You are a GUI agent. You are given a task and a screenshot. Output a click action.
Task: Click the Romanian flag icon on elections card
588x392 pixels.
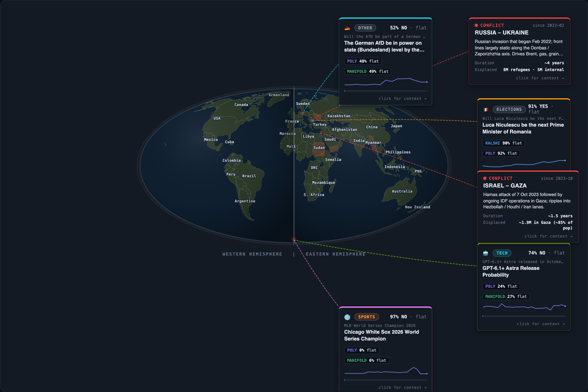pos(485,110)
